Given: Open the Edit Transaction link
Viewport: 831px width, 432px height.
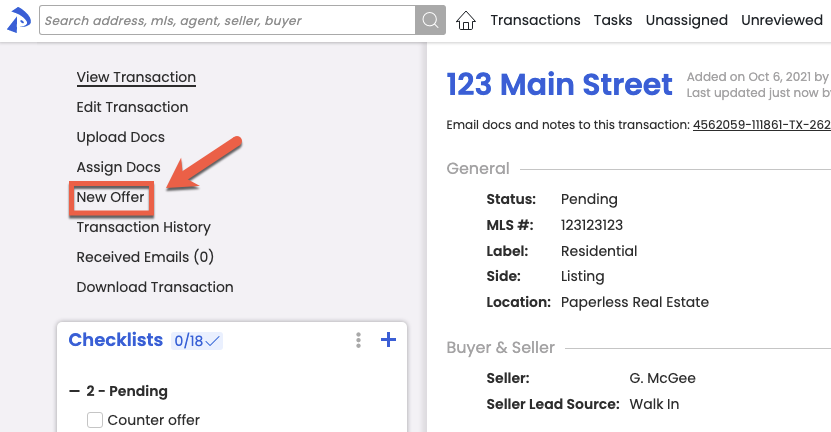Looking at the screenshot, I should (132, 107).
